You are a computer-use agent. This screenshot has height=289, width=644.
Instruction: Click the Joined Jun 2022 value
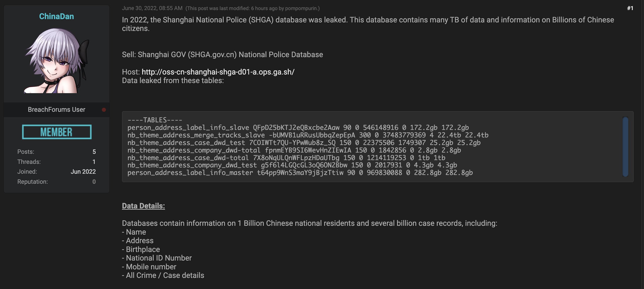(x=83, y=172)
